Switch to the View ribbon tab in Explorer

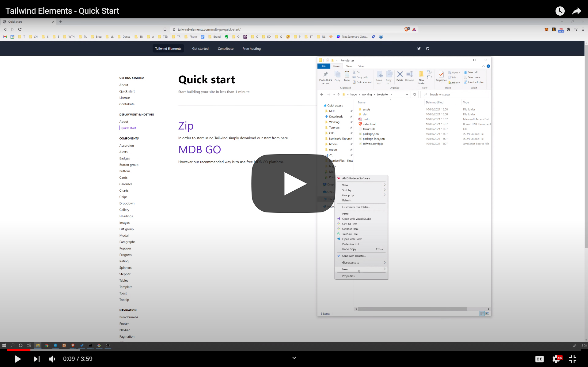[x=361, y=66]
